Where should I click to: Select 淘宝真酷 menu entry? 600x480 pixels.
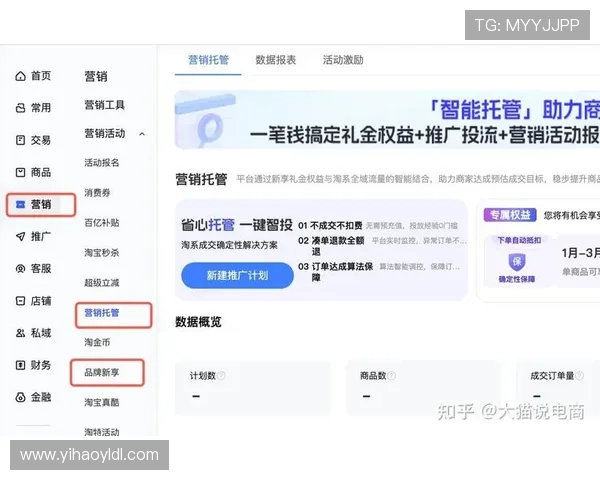(102, 402)
